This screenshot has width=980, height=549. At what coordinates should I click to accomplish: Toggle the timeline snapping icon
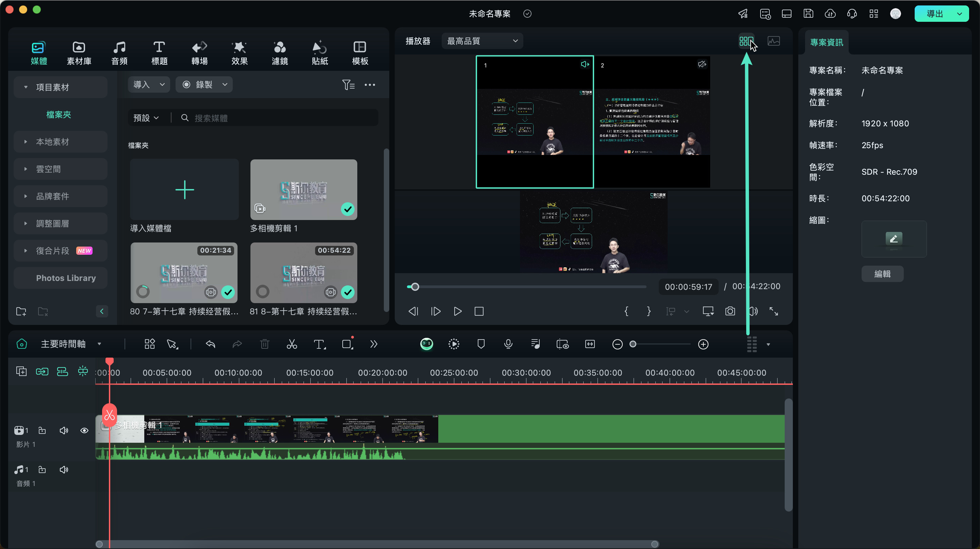83,371
